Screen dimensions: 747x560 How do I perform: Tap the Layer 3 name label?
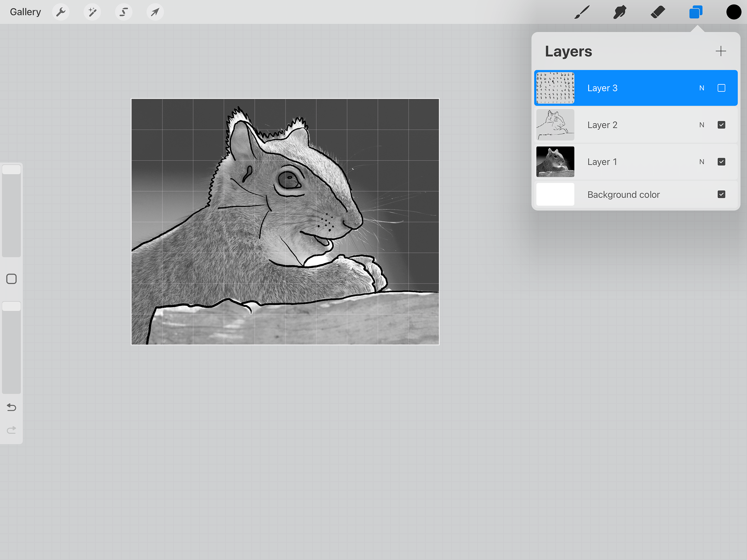click(x=602, y=88)
